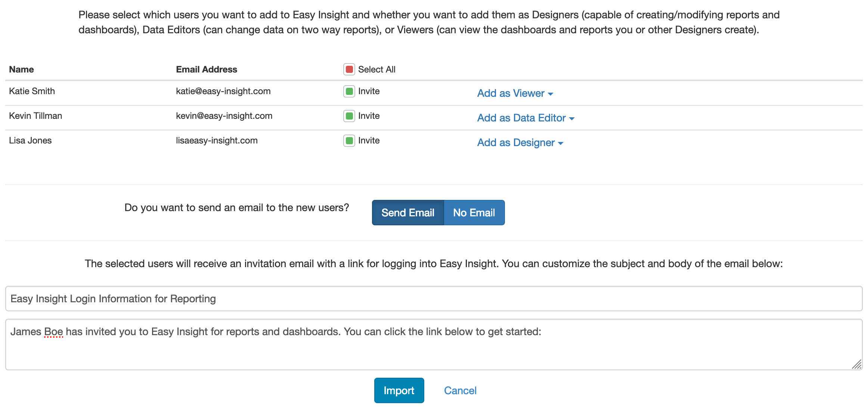Click kevin@easy-insight.com email text

click(x=224, y=116)
